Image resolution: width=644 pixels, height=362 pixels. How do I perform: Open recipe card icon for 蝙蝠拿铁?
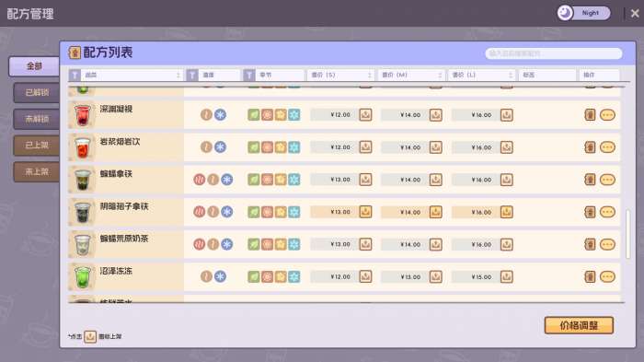[590, 180]
